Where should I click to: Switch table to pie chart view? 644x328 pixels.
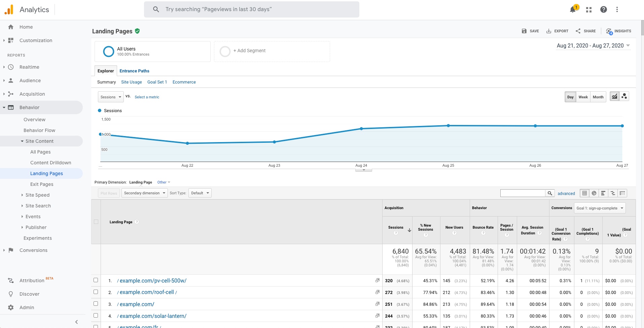[594, 193]
